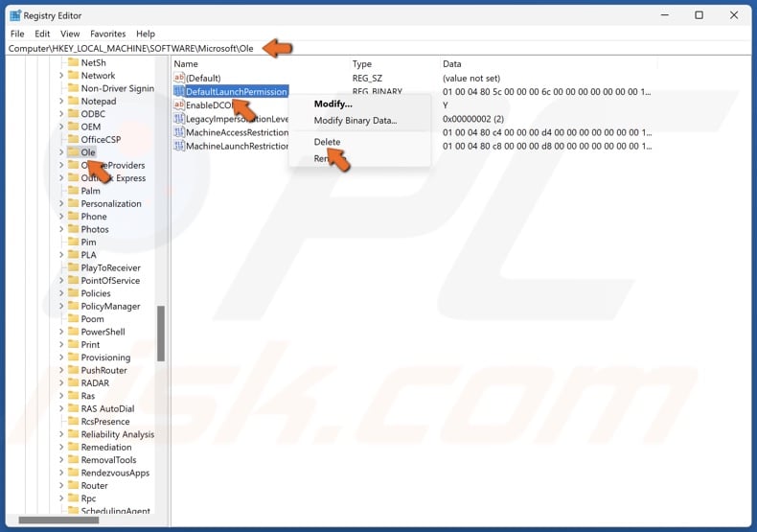Select the PowerShell folder icon
Image resolution: width=757 pixels, height=532 pixels.
pos(74,332)
